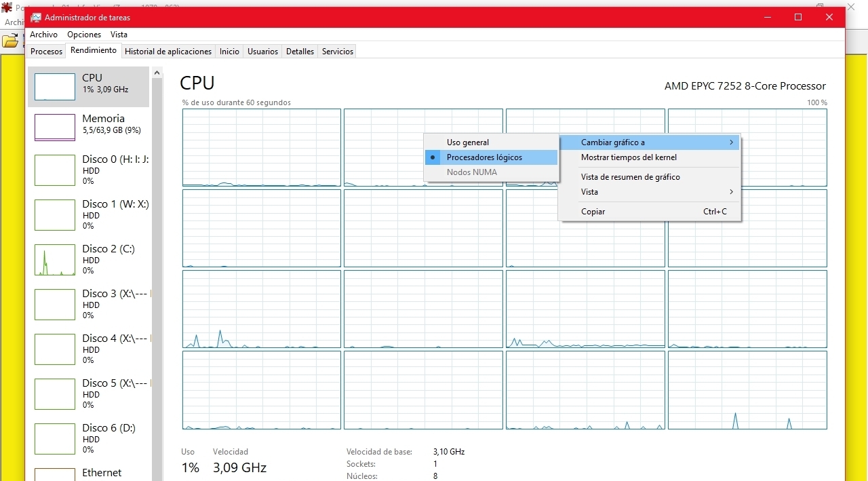Screen dimensions: 868x481
Task: Switch to the Procesos tab
Action: coord(46,52)
